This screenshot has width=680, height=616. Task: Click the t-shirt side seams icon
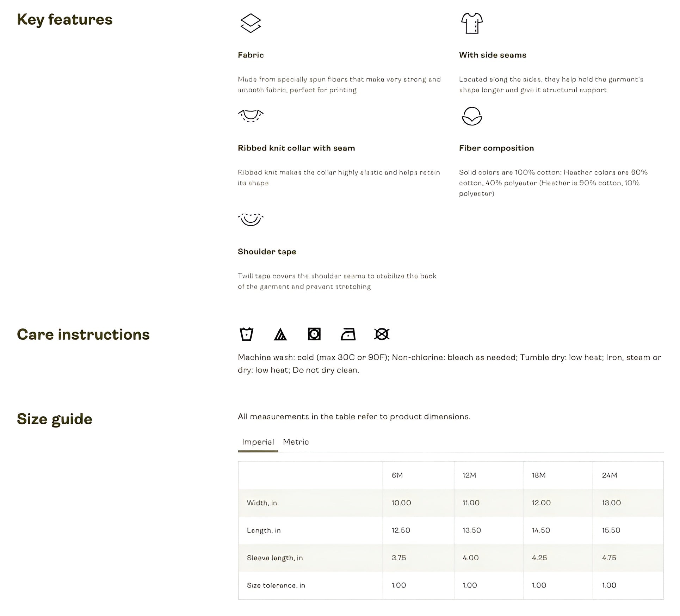point(472,23)
